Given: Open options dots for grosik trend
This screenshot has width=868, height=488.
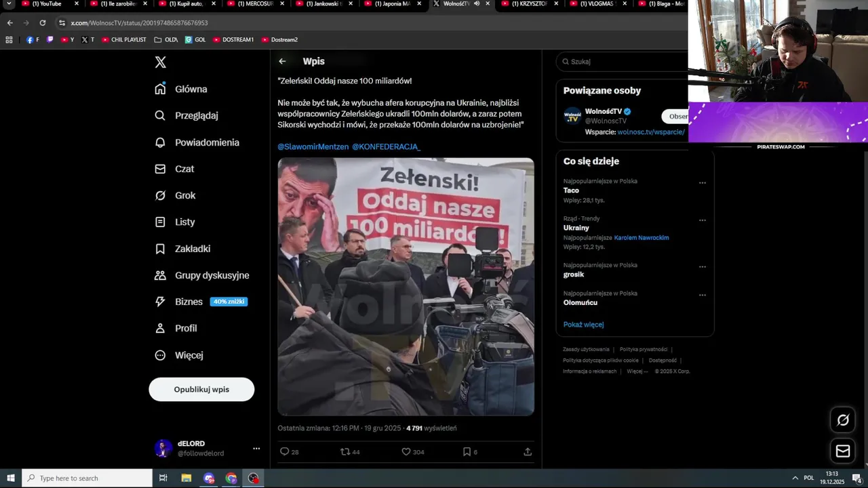Looking at the screenshot, I should [x=703, y=267].
